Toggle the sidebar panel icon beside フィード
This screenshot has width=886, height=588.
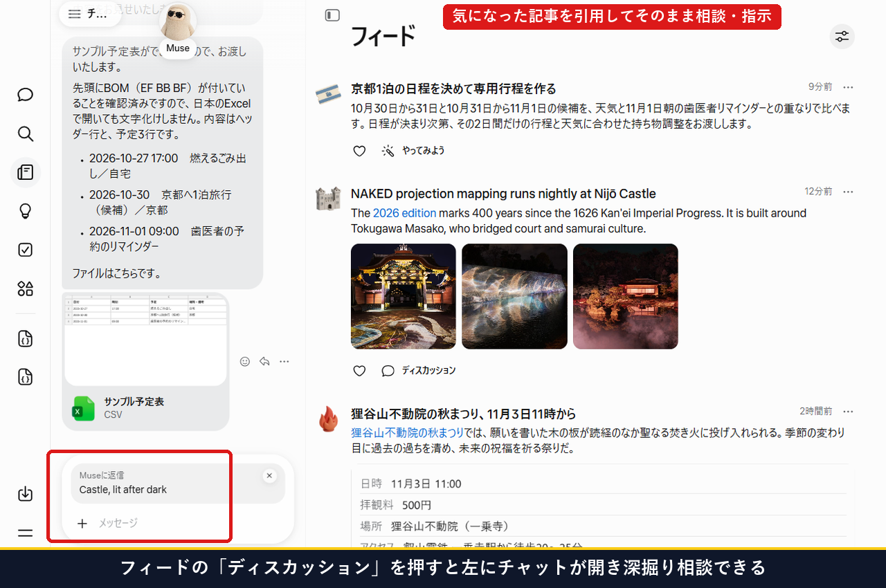332,15
